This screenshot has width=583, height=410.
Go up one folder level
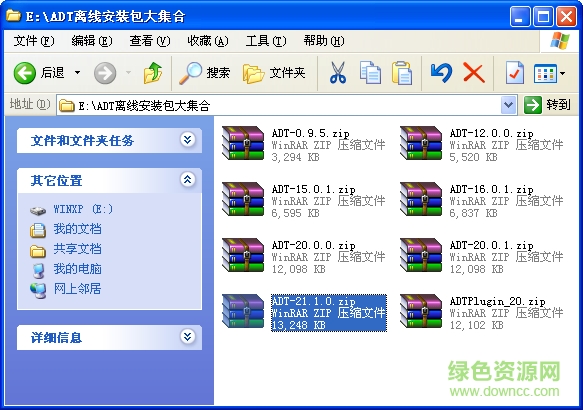pos(153,73)
